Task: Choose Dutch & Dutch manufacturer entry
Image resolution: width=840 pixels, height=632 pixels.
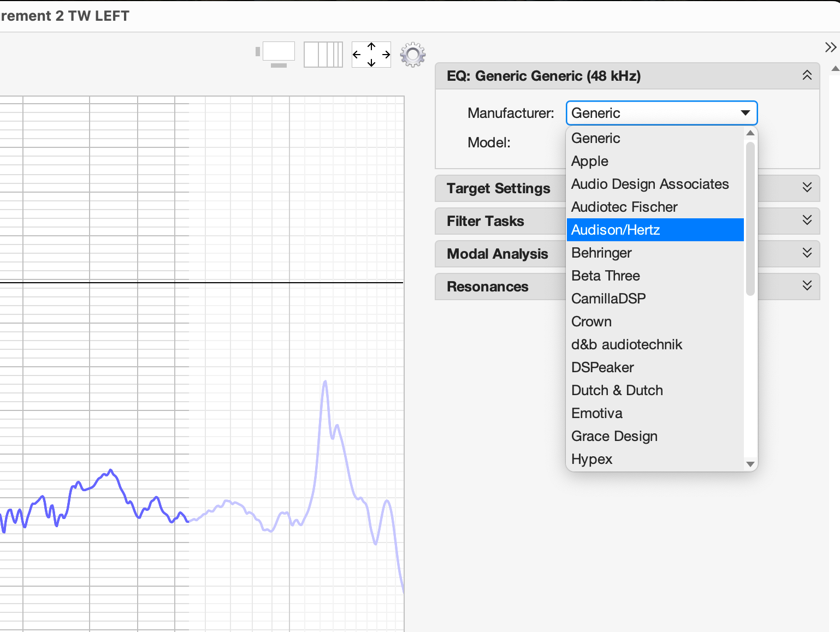Action: [617, 390]
